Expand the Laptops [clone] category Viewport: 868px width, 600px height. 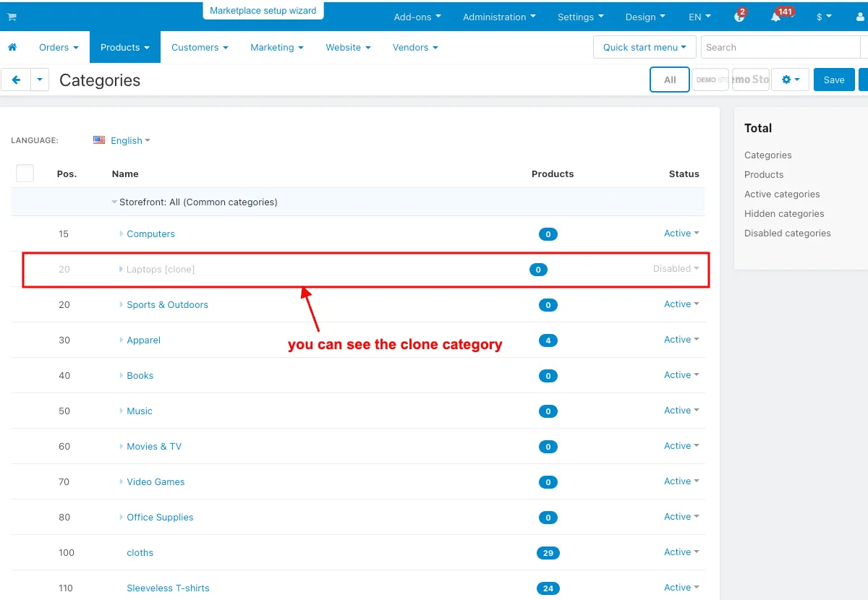[122, 269]
